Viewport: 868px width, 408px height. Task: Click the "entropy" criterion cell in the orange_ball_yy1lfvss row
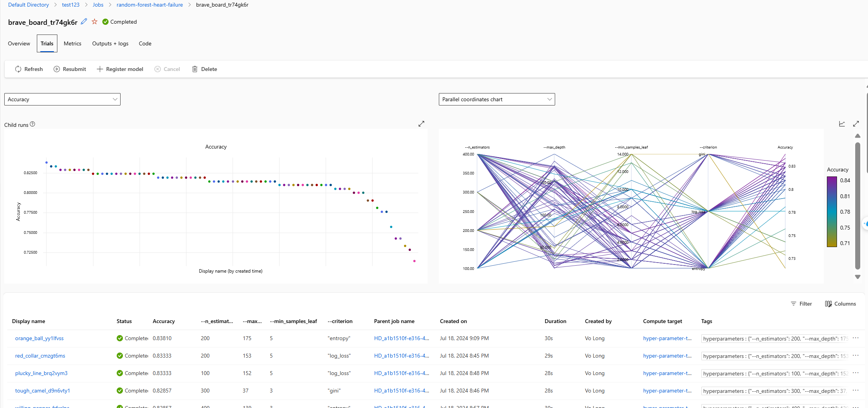pyautogui.click(x=339, y=338)
